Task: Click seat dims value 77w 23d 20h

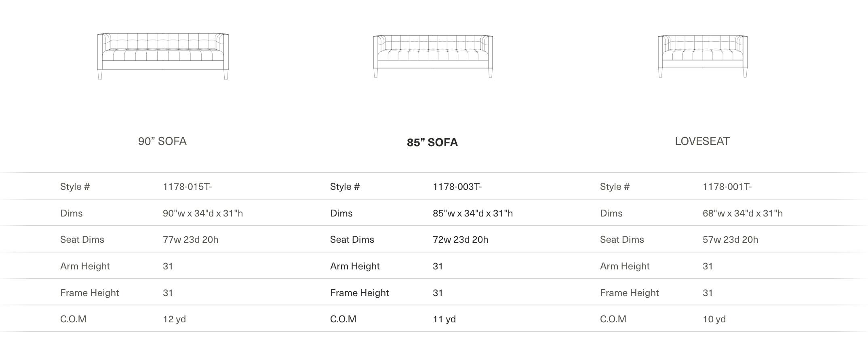Action: point(191,240)
